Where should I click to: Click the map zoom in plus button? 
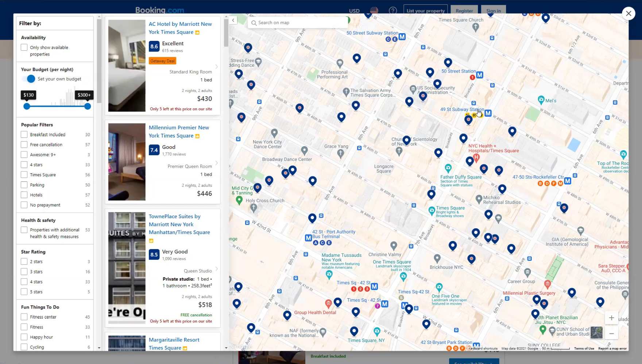(x=611, y=318)
